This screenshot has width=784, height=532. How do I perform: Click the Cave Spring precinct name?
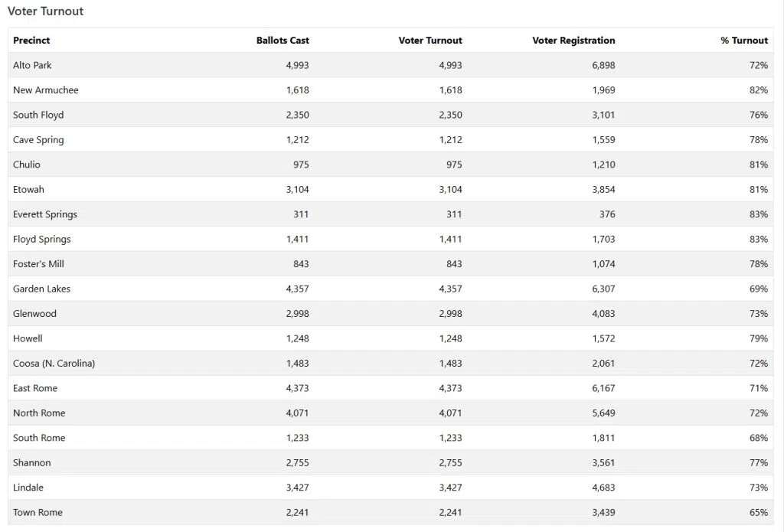coord(38,140)
